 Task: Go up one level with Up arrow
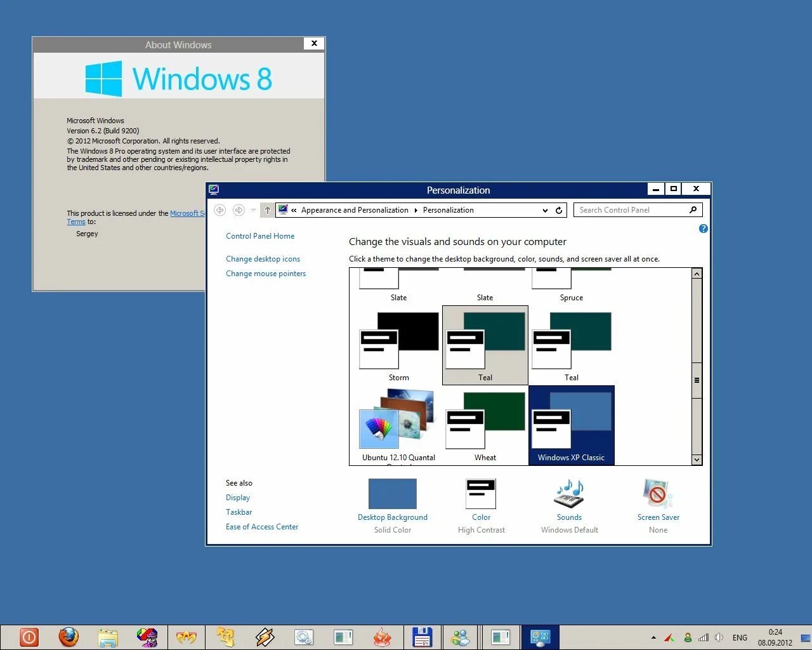click(x=268, y=210)
